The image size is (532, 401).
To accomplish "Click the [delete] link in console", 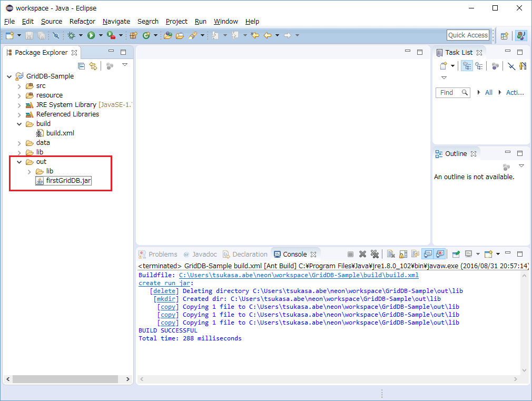I will click(x=164, y=291).
